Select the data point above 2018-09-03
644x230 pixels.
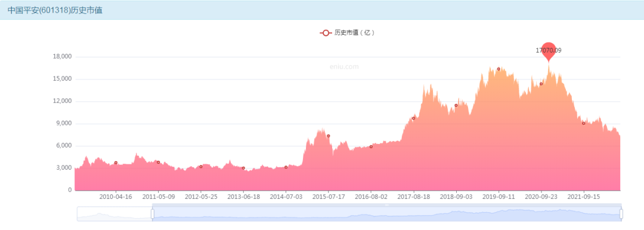456,105
